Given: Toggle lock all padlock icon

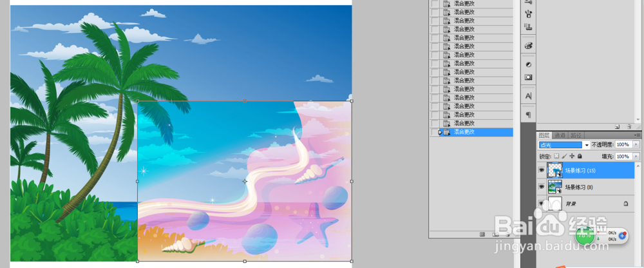Looking at the screenshot, I should pyautogui.click(x=580, y=156).
